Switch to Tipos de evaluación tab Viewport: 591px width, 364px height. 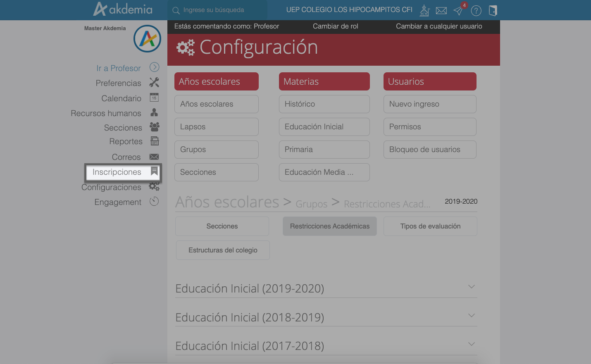pyautogui.click(x=430, y=226)
